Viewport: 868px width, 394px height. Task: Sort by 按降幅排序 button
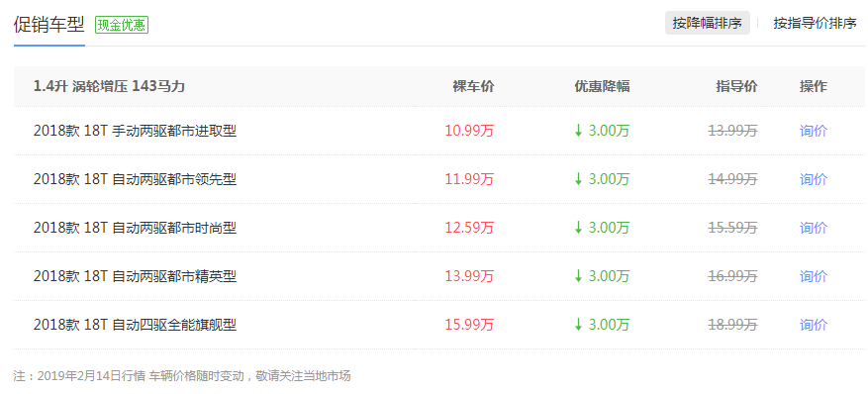pos(707,23)
